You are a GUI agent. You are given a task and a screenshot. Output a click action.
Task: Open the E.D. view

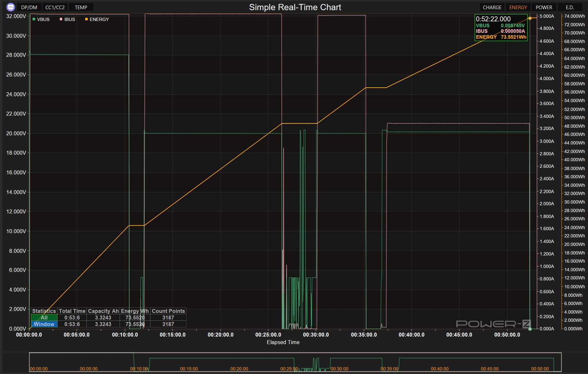point(570,7)
